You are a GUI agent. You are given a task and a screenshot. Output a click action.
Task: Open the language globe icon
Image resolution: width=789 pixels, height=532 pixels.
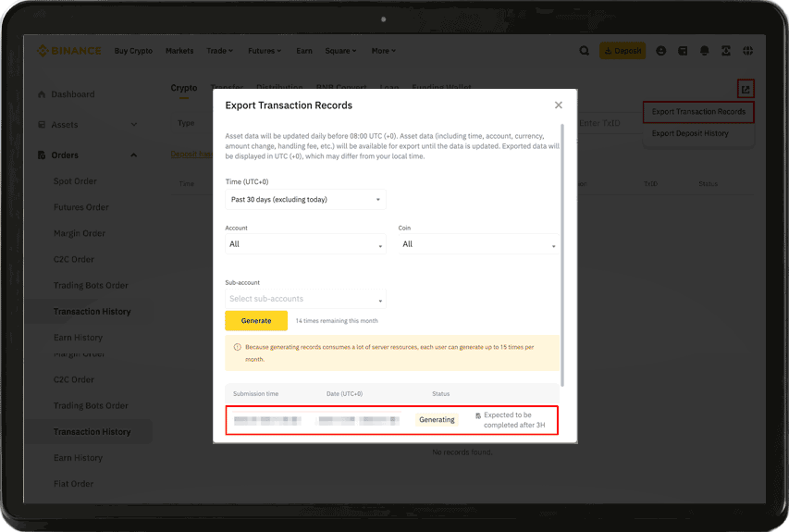(x=747, y=51)
